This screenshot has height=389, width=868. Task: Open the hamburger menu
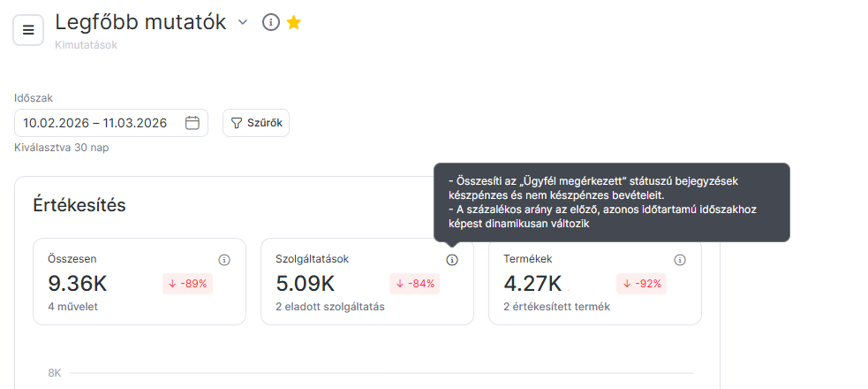[28, 30]
